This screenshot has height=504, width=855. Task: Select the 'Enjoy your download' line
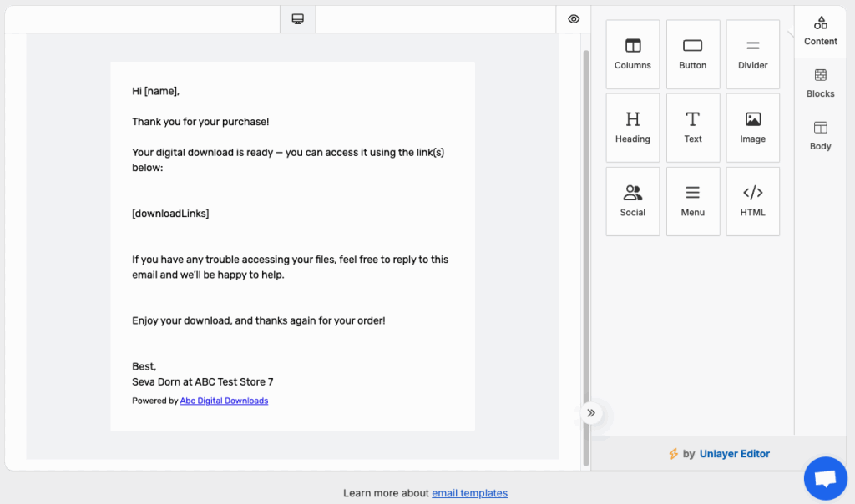coord(259,320)
